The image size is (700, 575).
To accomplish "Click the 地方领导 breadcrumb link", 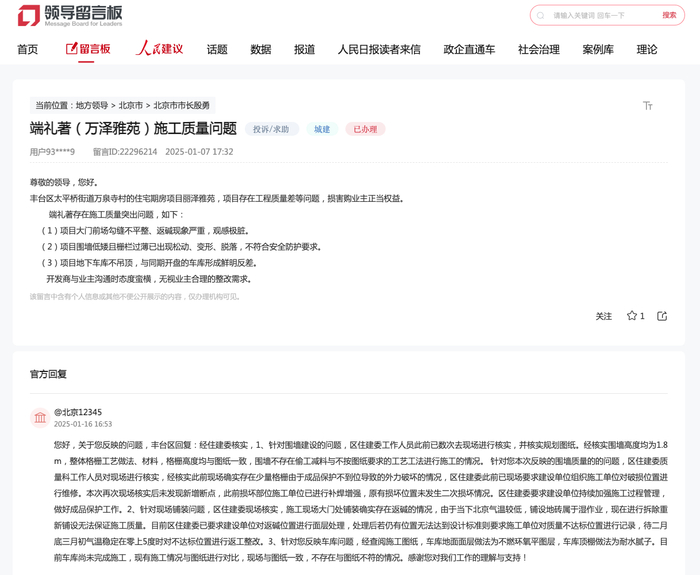I will pos(92,106).
